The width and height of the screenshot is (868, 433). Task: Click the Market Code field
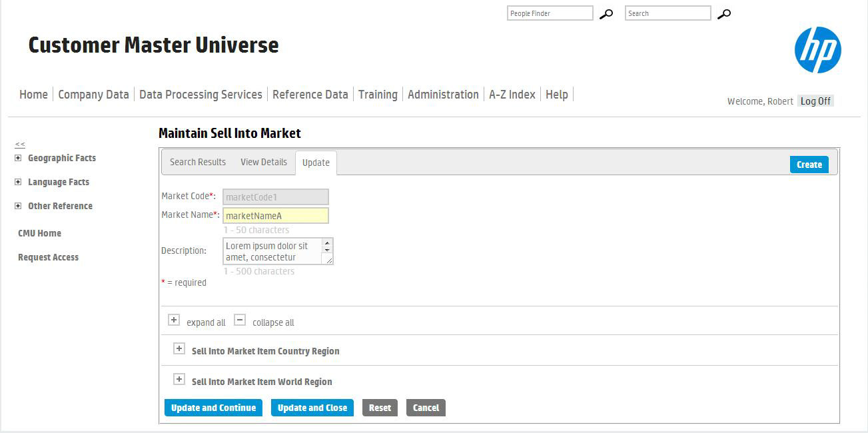(x=276, y=197)
